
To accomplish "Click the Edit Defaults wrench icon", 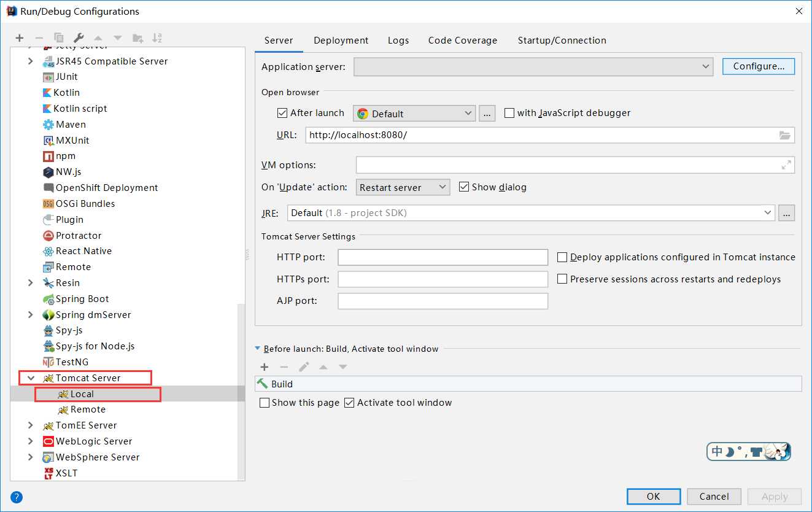I will click(x=79, y=38).
